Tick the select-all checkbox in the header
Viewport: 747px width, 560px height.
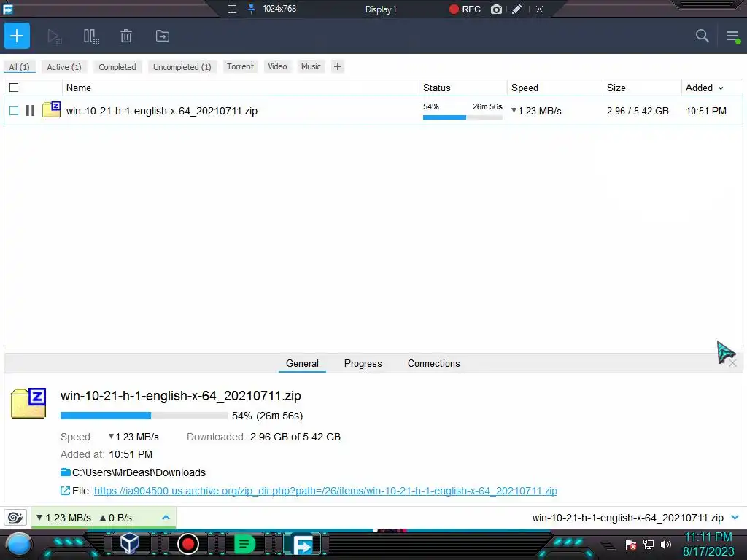pos(14,87)
